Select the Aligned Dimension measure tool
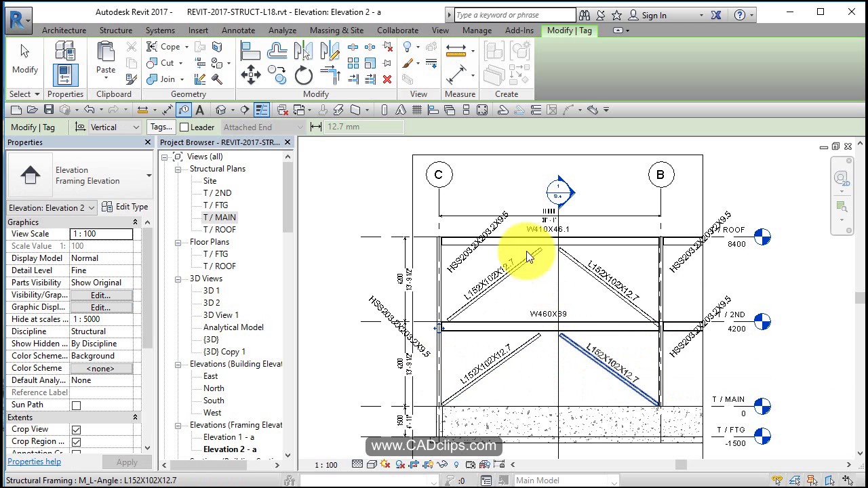 coord(456,75)
